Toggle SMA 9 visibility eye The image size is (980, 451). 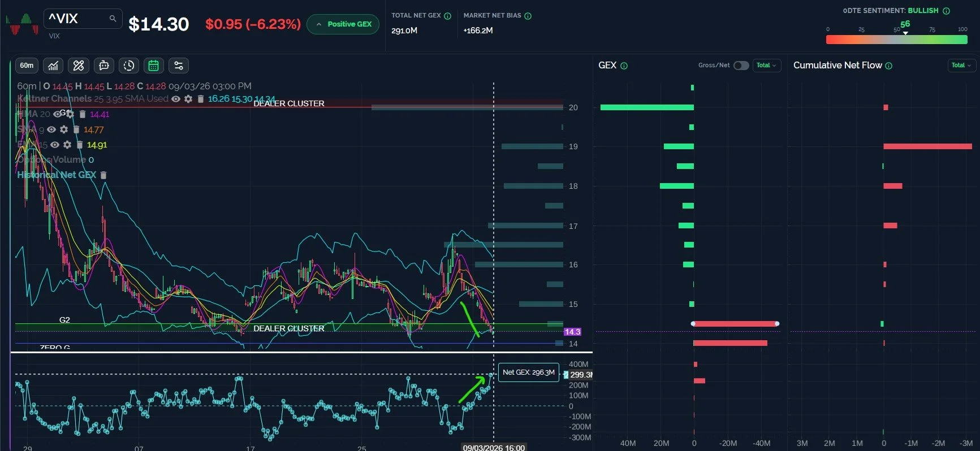(51, 129)
